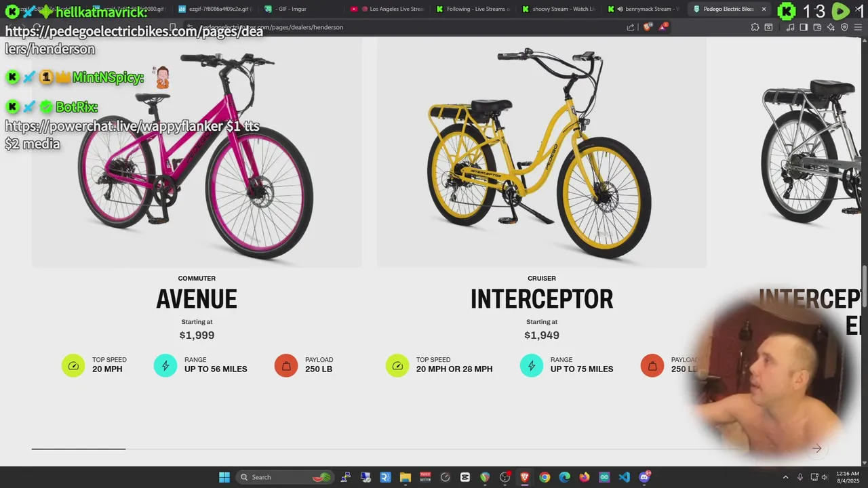The height and width of the screenshot is (488, 868).
Task: Open the AVENUE bike title link
Action: click(x=197, y=299)
